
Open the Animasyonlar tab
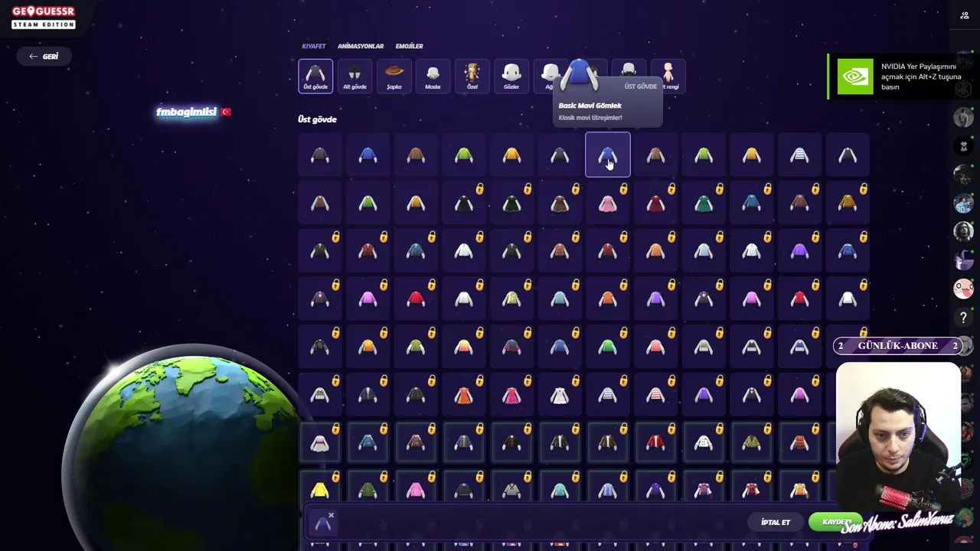click(361, 46)
